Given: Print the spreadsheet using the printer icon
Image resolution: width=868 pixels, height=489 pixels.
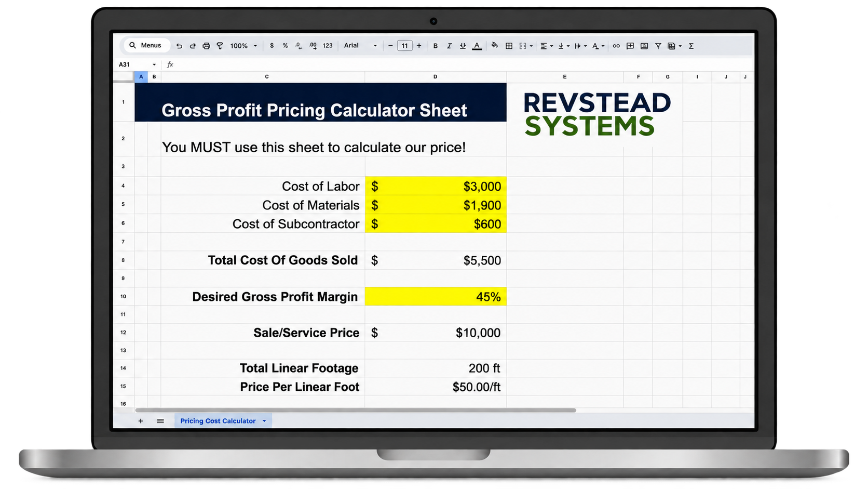Looking at the screenshot, I should 206,46.
